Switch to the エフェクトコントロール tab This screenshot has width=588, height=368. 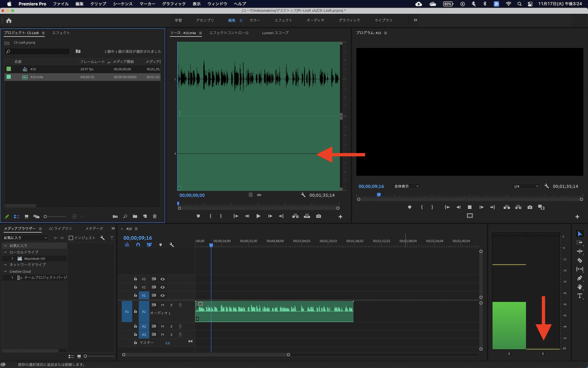click(229, 33)
